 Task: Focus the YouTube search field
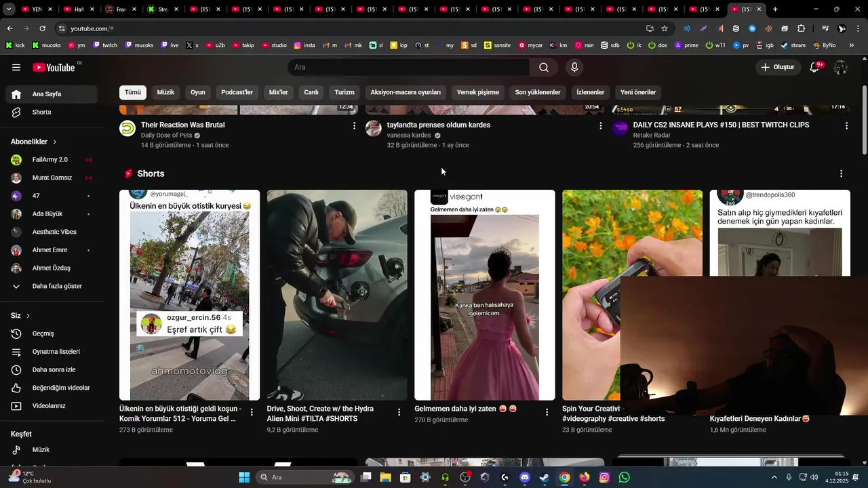point(409,67)
